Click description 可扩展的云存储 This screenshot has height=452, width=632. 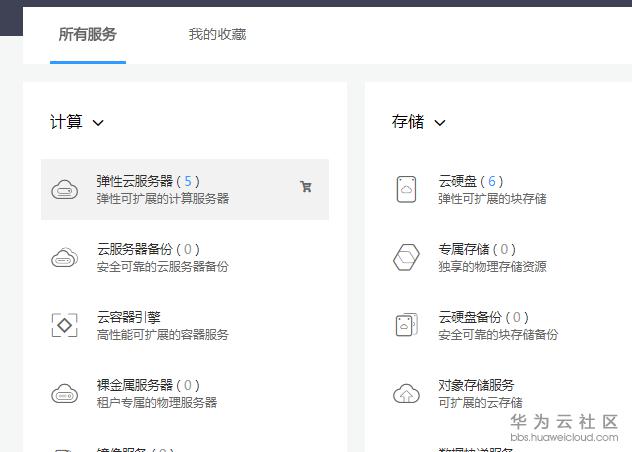pyautogui.click(x=480, y=402)
